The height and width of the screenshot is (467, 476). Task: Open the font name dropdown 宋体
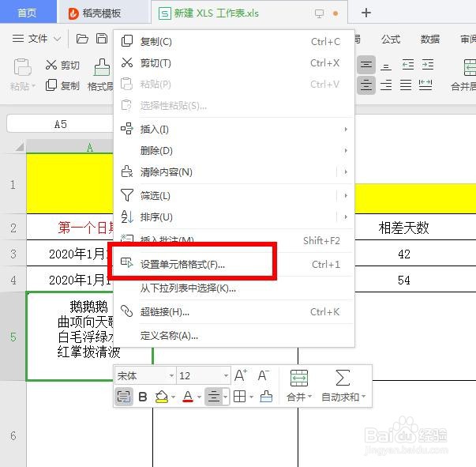(171, 376)
